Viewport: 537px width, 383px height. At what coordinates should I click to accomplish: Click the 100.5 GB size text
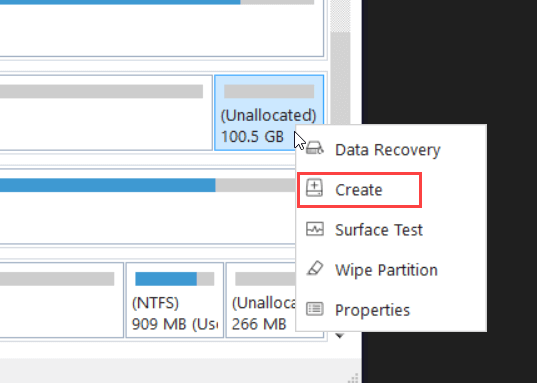(252, 137)
